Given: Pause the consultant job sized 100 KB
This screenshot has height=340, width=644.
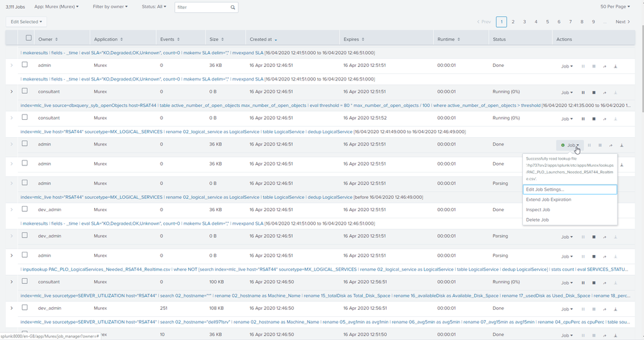Looking at the screenshot, I should (x=583, y=283).
